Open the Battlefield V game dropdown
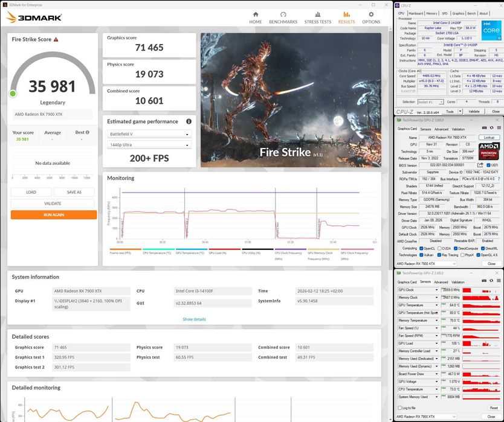This screenshot has height=422, width=504. [x=149, y=134]
